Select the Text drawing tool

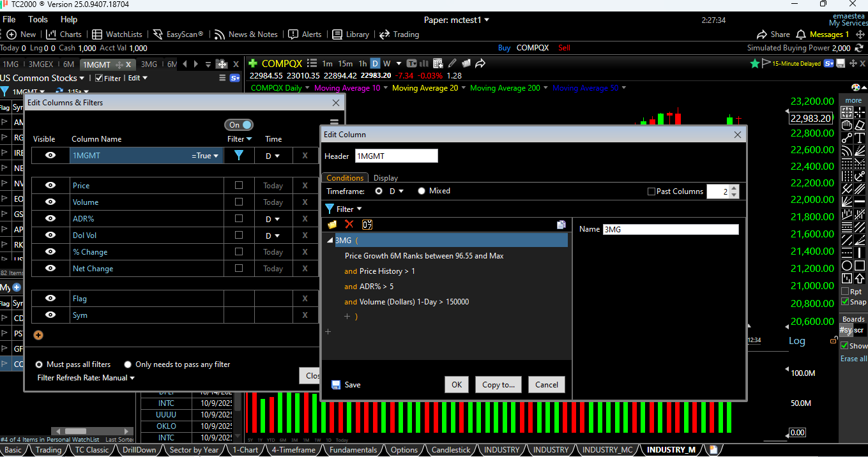tap(861, 139)
